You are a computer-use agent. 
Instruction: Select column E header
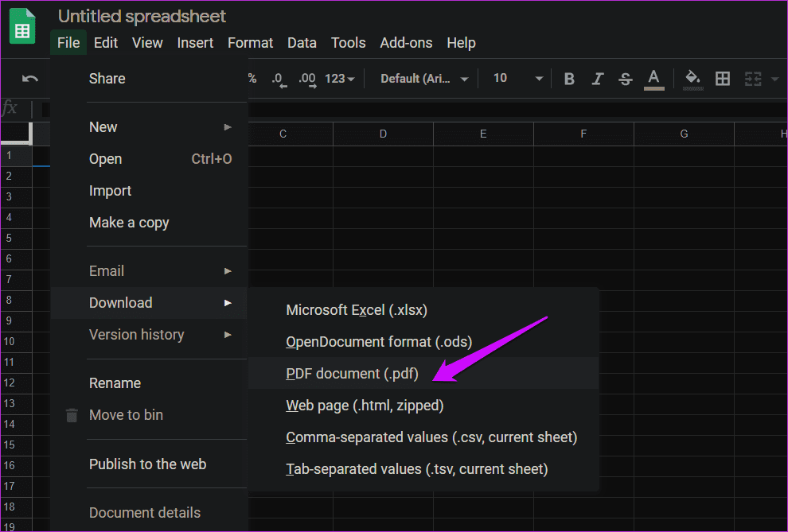click(483, 134)
